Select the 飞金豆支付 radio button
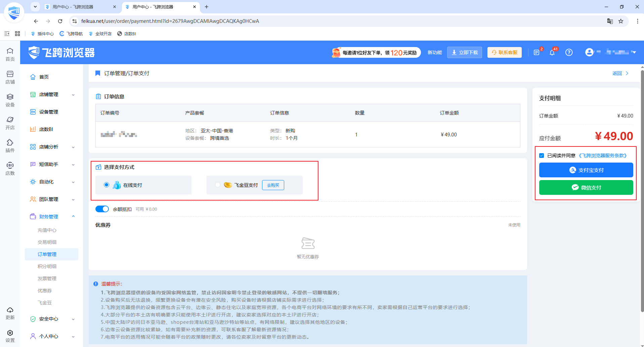 [218, 185]
